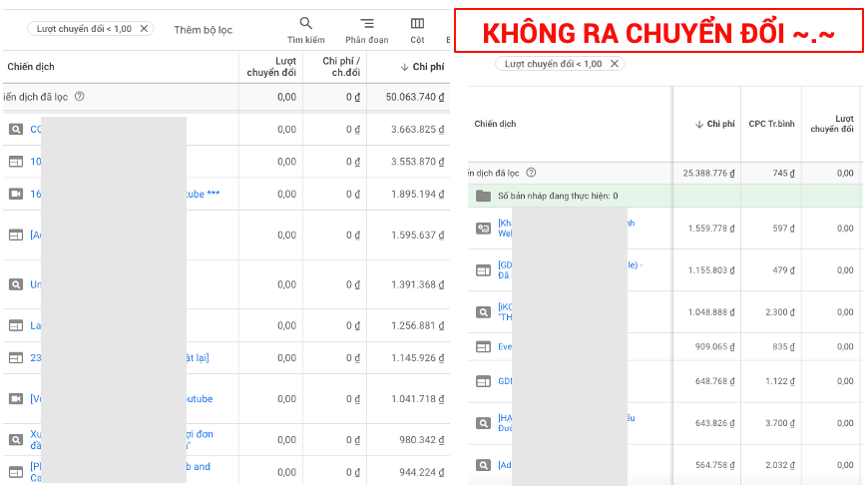Viewport: 868px width, 490px height.
Task: Open the Phân đoạn segment menu
Action: (x=366, y=31)
